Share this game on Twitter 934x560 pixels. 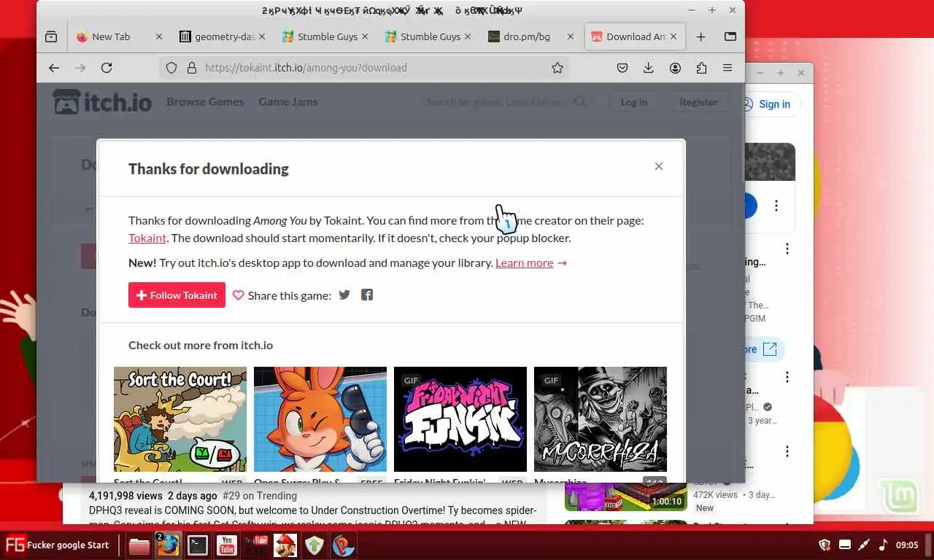pyautogui.click(x=344, y=295)
